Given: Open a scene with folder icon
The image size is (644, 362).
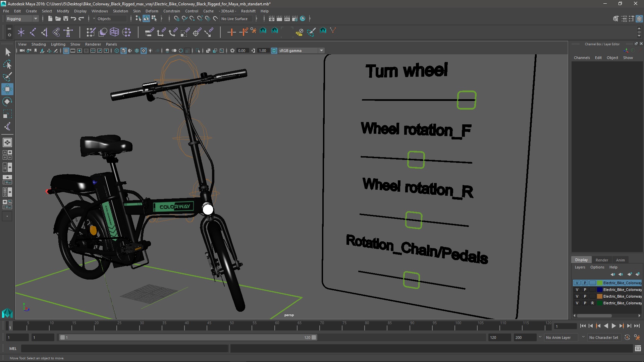Looking at the screenshot, I should (58, 19).
